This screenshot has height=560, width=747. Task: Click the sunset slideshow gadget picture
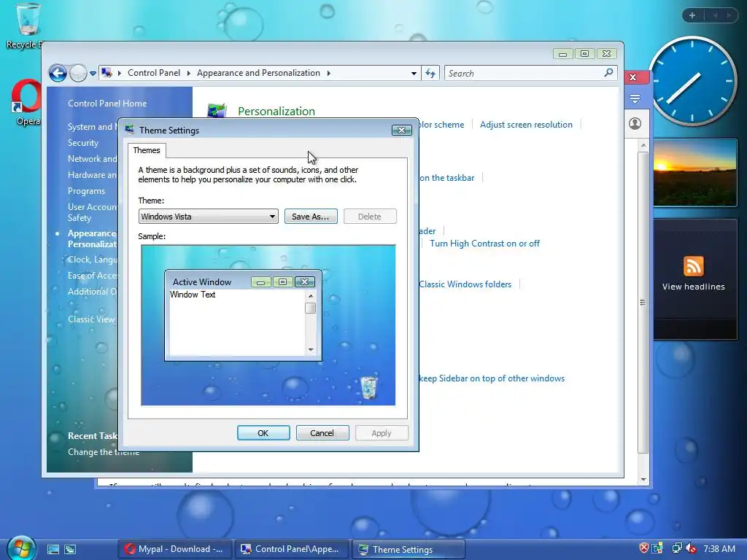695,173
